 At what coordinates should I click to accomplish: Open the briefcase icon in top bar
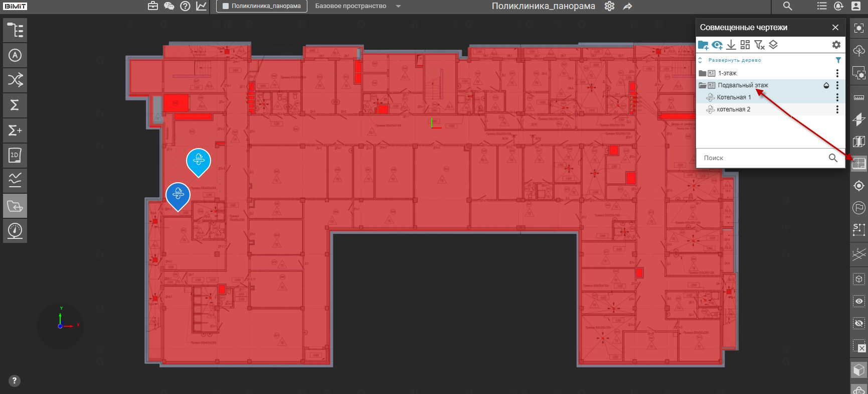coord(153,6)
